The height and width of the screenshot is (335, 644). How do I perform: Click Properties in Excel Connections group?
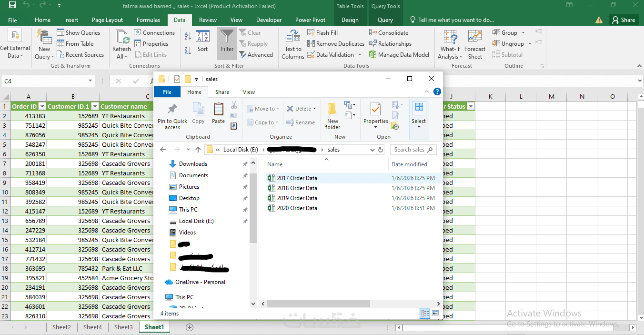[x=151, y=44]
